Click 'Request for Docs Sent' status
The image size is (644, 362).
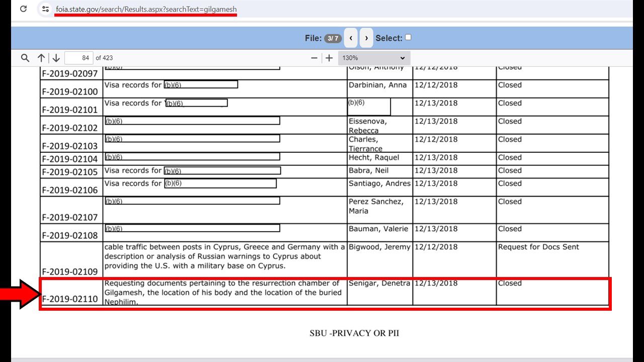click(x=538, y=247)
